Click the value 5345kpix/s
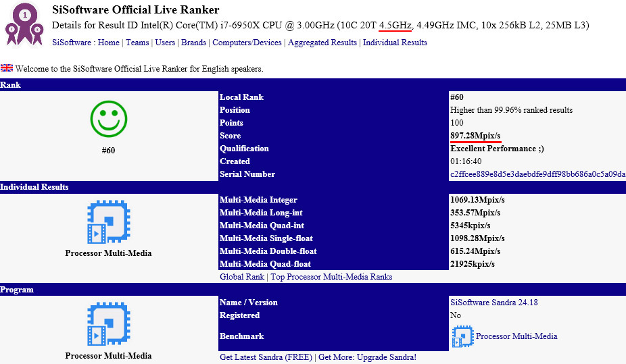 [471, 226]
